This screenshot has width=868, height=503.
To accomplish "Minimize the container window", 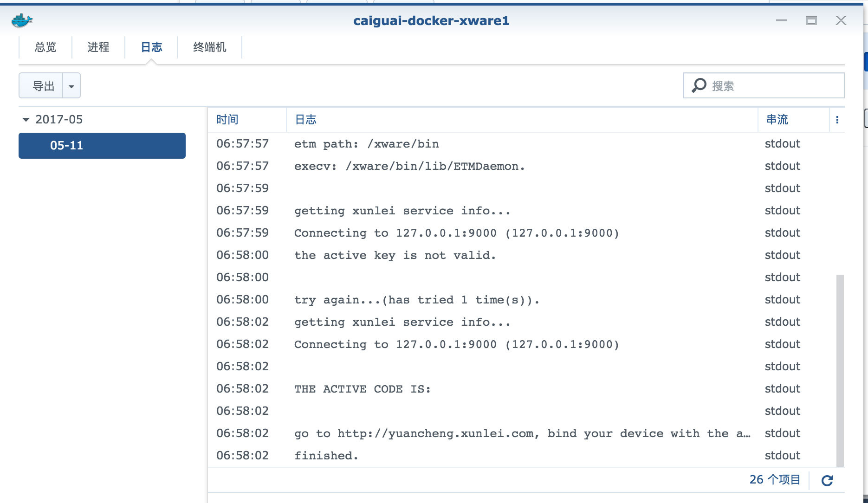I will (782, 20).
